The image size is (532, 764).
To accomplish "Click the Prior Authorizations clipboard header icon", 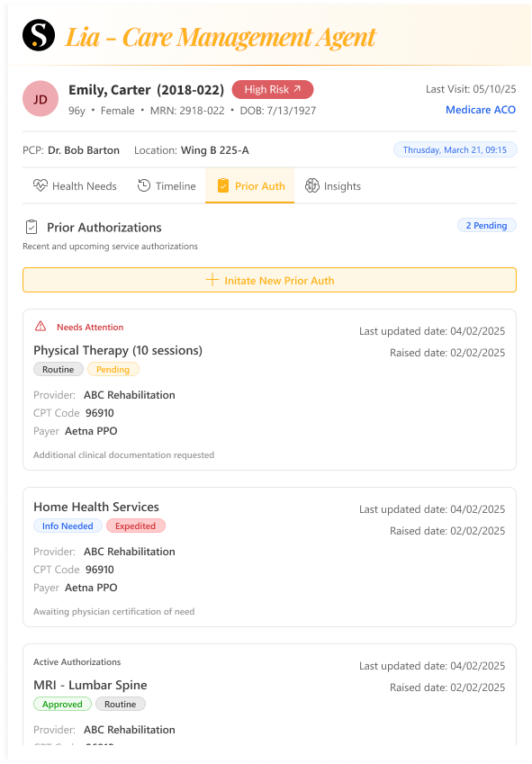I will (32, 227).
